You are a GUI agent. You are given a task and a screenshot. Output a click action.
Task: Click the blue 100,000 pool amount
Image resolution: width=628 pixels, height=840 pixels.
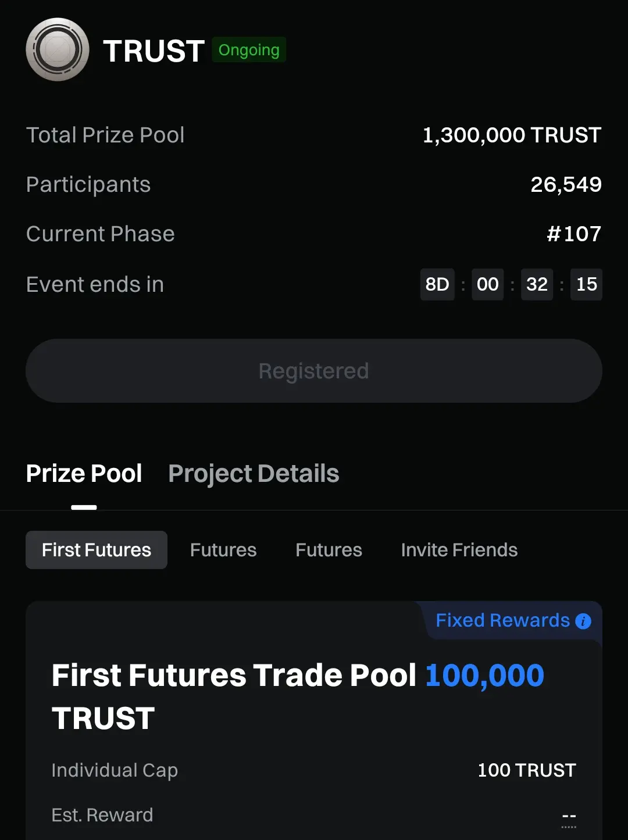pos(484,675)
